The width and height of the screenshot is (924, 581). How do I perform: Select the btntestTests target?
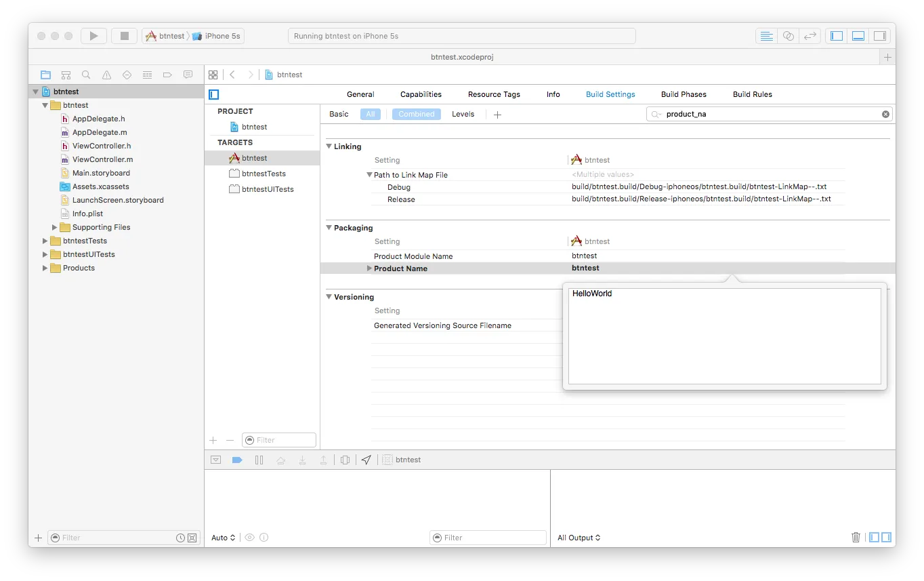tap(262, 174)
